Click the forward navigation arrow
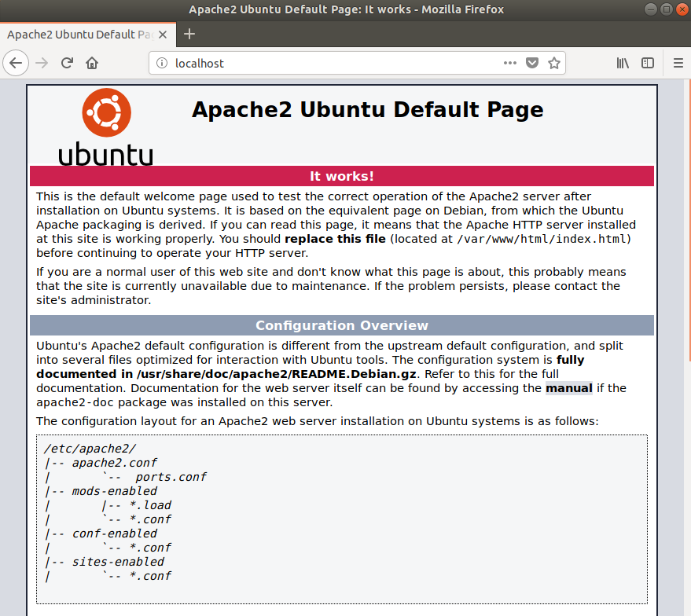The height and width of the screenshot is (616, 691). [42, 63]
